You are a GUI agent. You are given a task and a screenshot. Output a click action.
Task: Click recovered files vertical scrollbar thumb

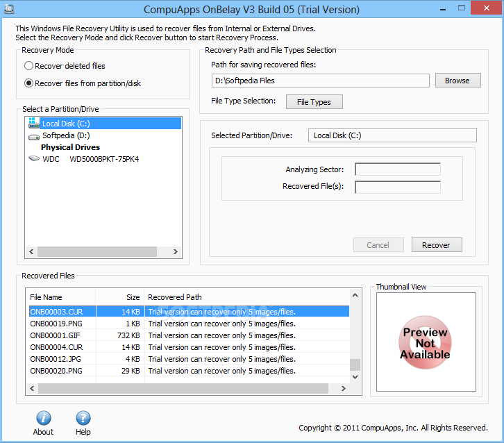click(x=355, y=365)
